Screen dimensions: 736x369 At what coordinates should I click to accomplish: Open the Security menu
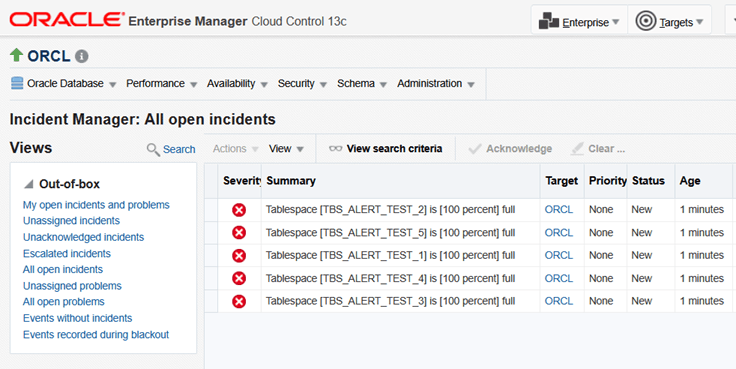point(302,84)
